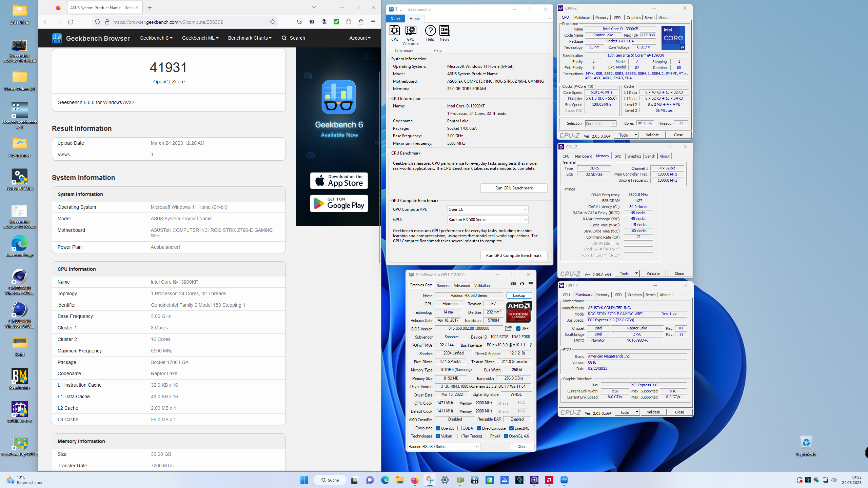Open the News icon in Geekbench 6
Screen dimensions: 868x488
coord(445,33)
